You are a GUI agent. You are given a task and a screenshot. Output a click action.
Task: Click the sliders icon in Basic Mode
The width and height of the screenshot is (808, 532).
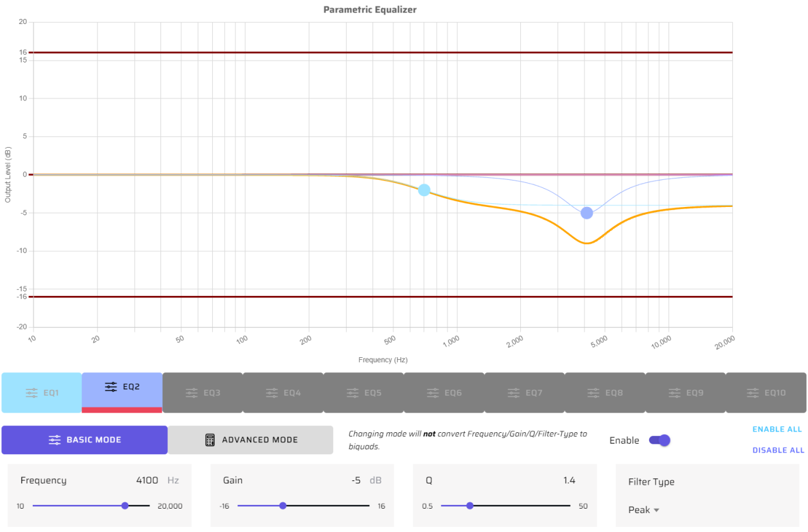tap(55, 440)
